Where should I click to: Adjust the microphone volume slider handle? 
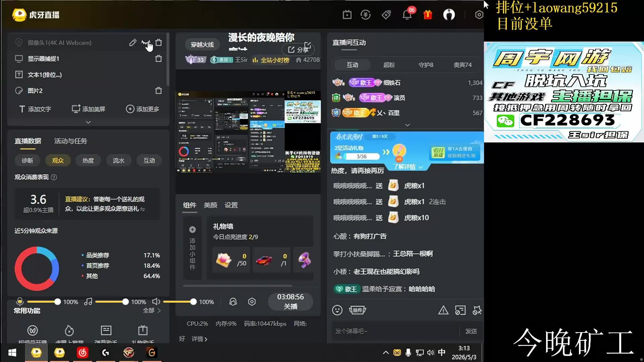(57, 302)
